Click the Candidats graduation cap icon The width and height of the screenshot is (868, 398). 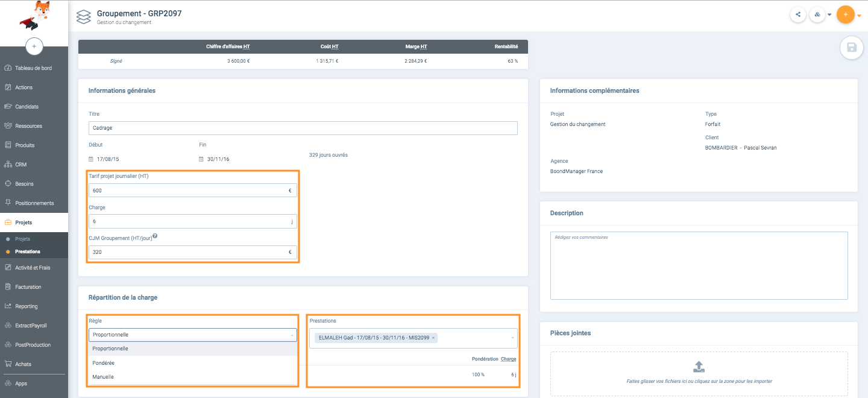[8, 107]
